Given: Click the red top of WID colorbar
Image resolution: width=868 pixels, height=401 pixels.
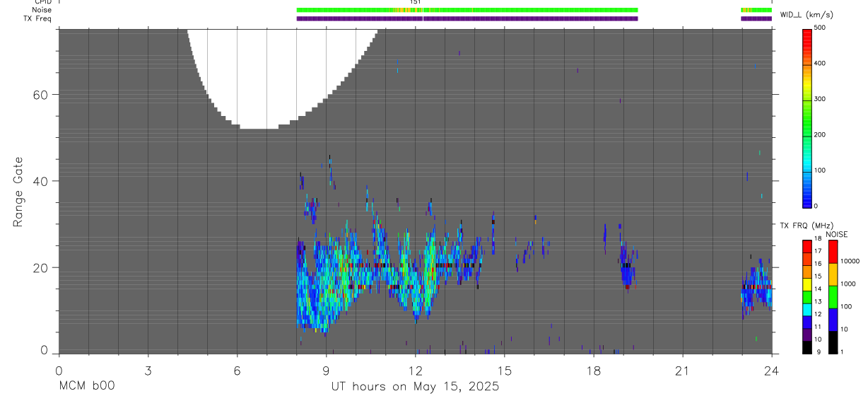Looking at the screenshot, I should click(807, 35).
